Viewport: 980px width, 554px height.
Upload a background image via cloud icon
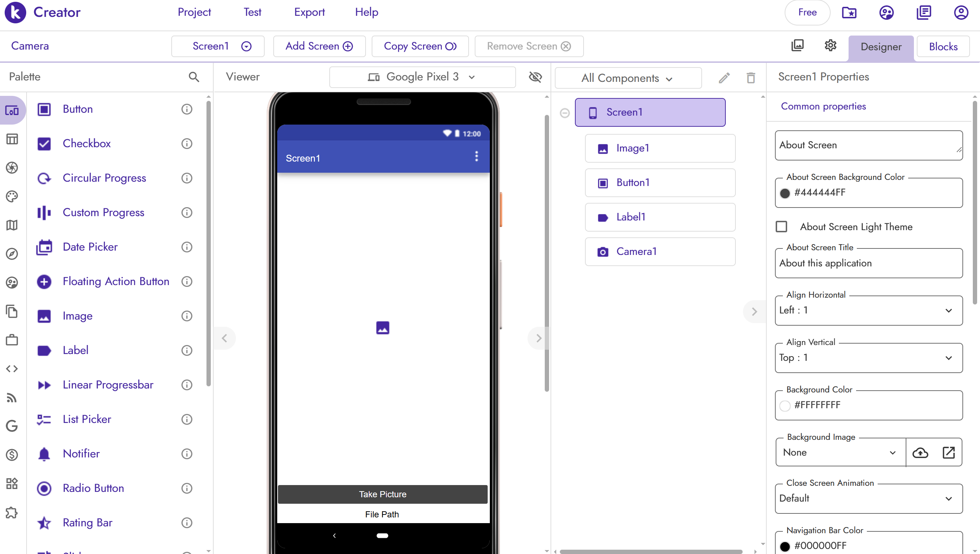point(920,452)
